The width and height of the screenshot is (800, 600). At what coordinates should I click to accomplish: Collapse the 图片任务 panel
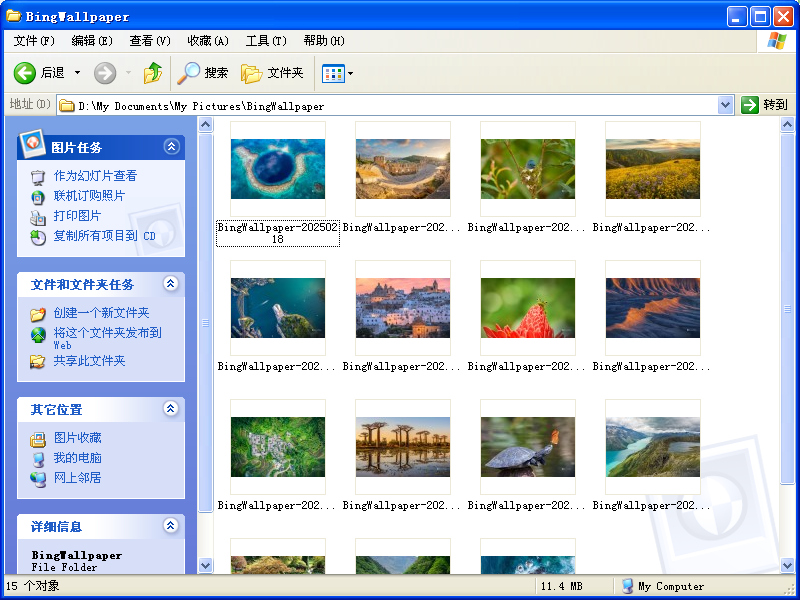click(x=171, y=147)
